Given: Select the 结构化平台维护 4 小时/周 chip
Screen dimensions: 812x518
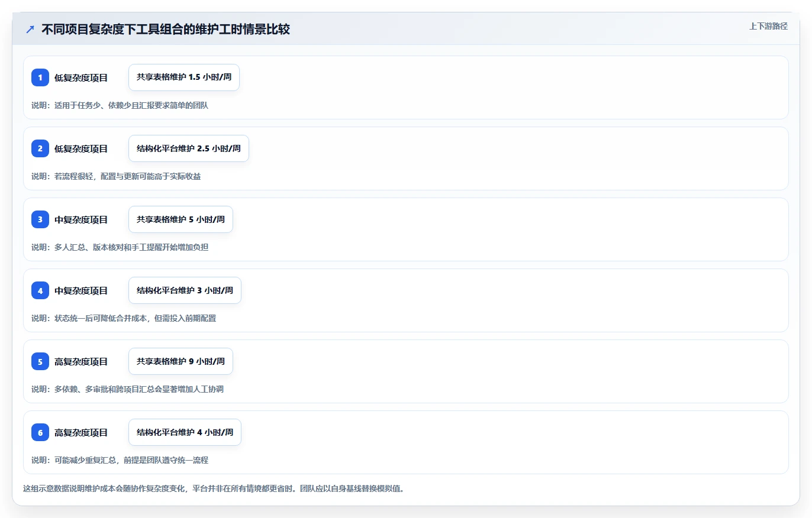Looking at the screenshot, I should coord(185,432).
